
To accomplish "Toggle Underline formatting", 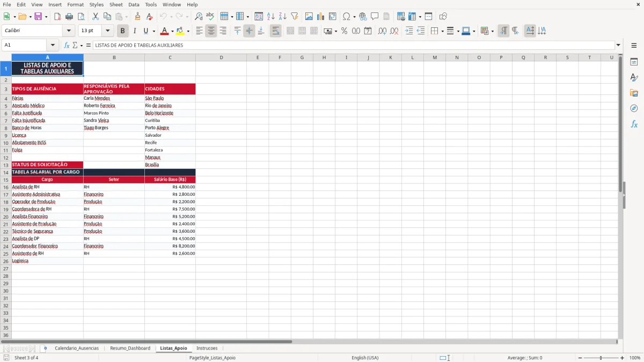I will [x=145, y=31].
